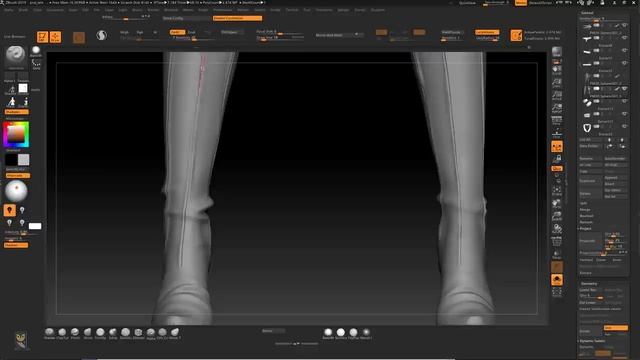This screenshot has width=640, height=360.
Task: Click the Rotate view icon in right shelf
Action: click(x=557, y=229)
